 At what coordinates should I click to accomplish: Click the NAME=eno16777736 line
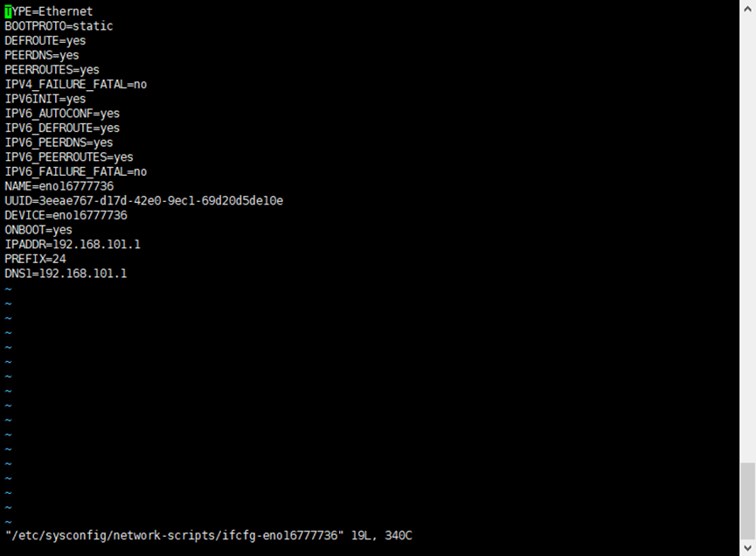pos(59,186)
